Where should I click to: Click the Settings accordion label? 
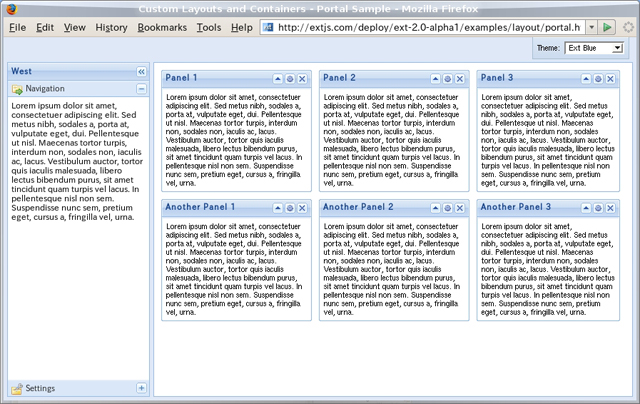coord(40,388)
